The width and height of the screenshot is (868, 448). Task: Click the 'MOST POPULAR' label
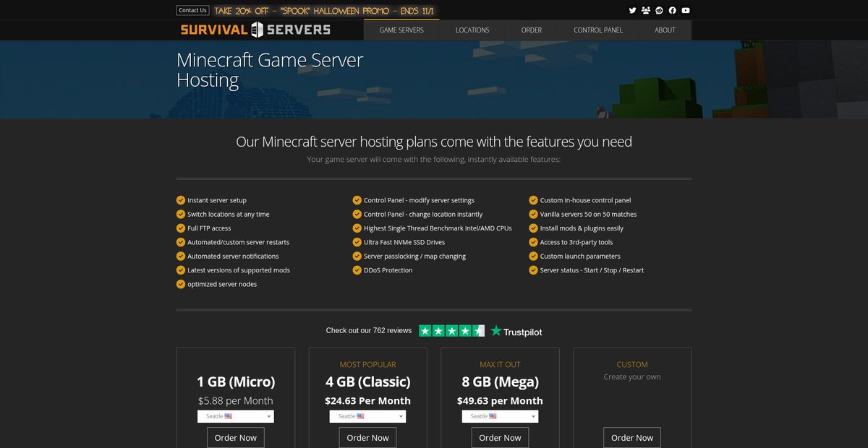pos(367,364)
